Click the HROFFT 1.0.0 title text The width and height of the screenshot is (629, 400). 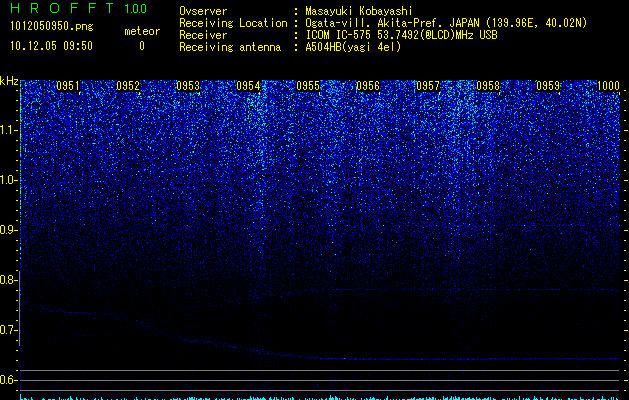pos(79,8)
